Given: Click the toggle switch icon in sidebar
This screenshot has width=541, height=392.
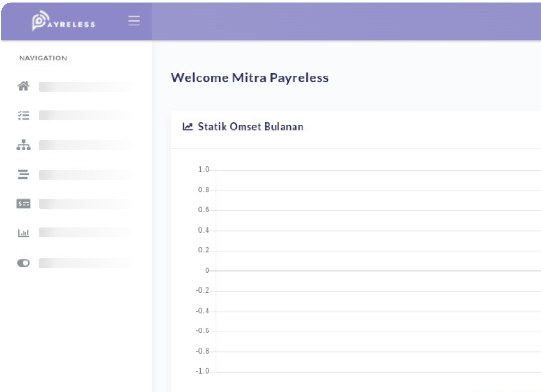Looking at the screenshot, I should [x=23, y=263].
